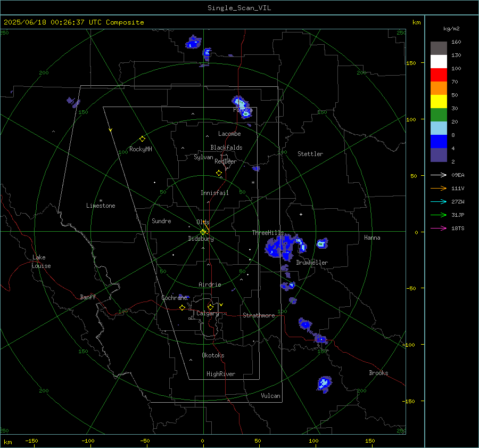
Task: Click the Innisfail label
Action: click(x=214, y=193)
